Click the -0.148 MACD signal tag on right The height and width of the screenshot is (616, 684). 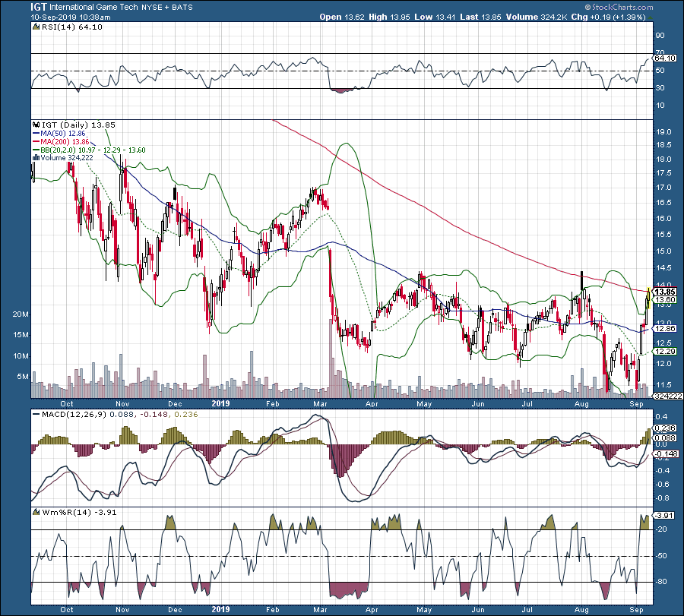pos(666,453)
